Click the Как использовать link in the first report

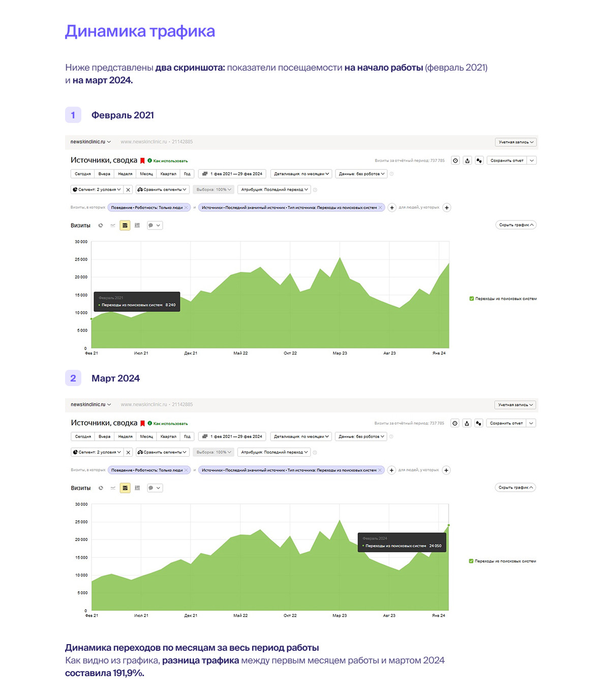[x=170, y=161]
